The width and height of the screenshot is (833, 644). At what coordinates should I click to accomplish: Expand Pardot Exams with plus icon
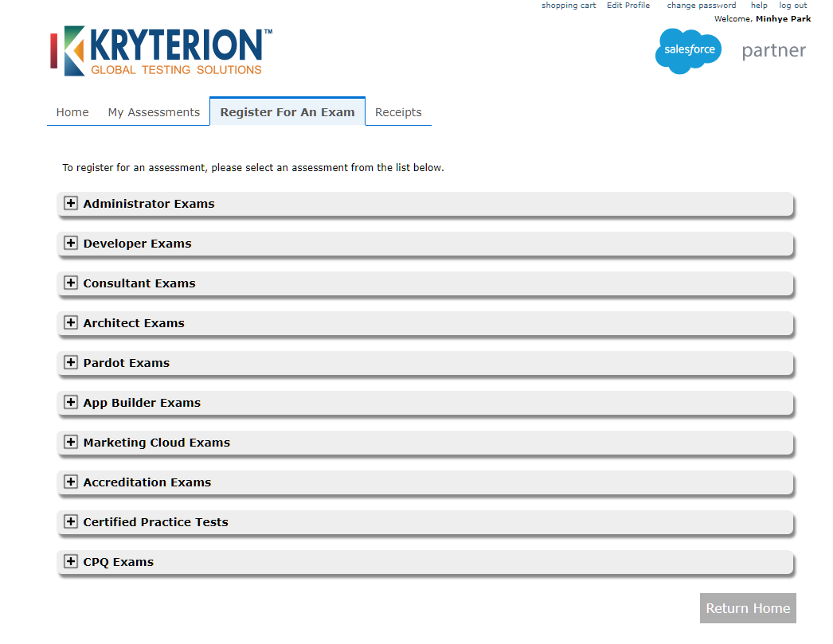[71, 363]
